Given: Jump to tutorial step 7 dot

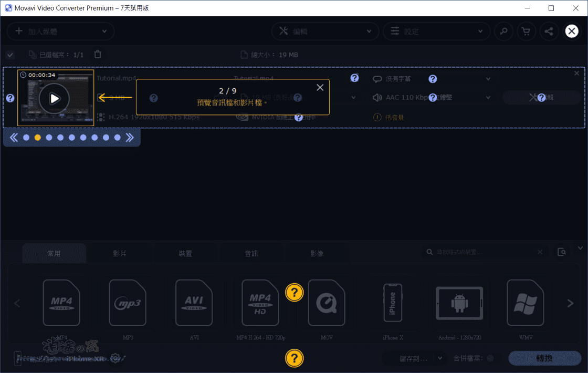Looking at the screenshot, I should tap(94, 138).
